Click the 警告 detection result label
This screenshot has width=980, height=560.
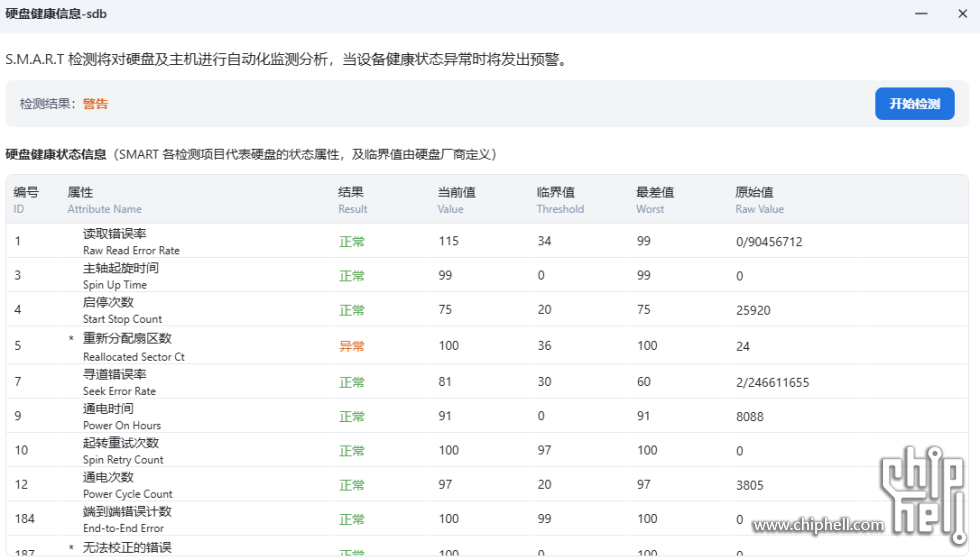pyautogui.click(x=95, y=104)
